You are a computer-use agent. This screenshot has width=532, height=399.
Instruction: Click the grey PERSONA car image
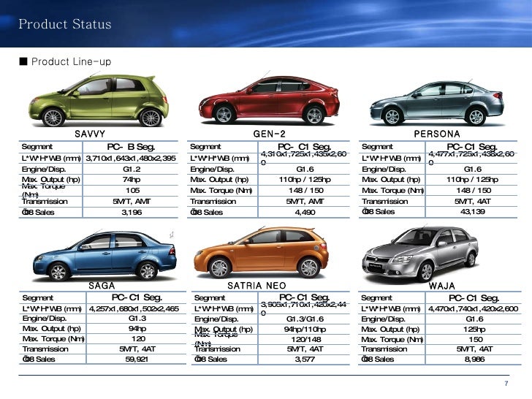pos(437,103)
